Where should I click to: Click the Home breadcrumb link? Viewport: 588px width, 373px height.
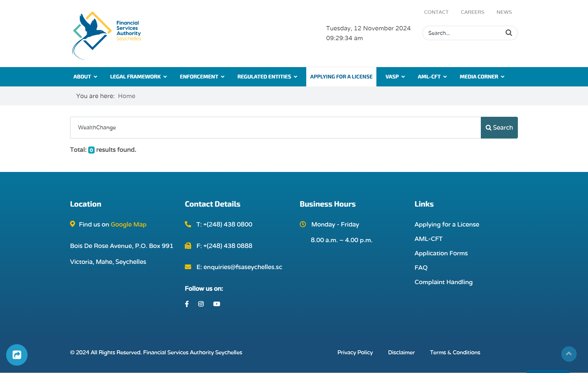click(x=126, y=96)
